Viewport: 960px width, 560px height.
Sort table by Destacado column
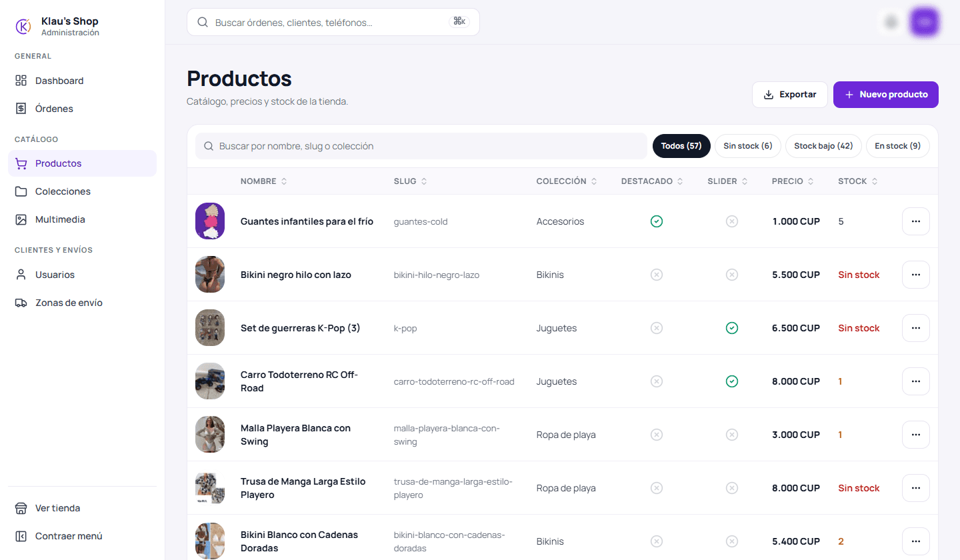pos(653,181)
